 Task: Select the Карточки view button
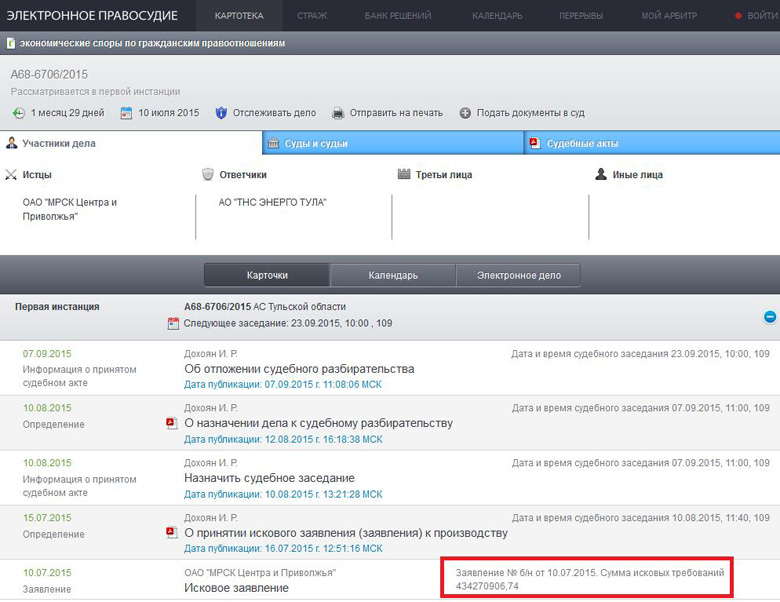(x=267, y=276)
